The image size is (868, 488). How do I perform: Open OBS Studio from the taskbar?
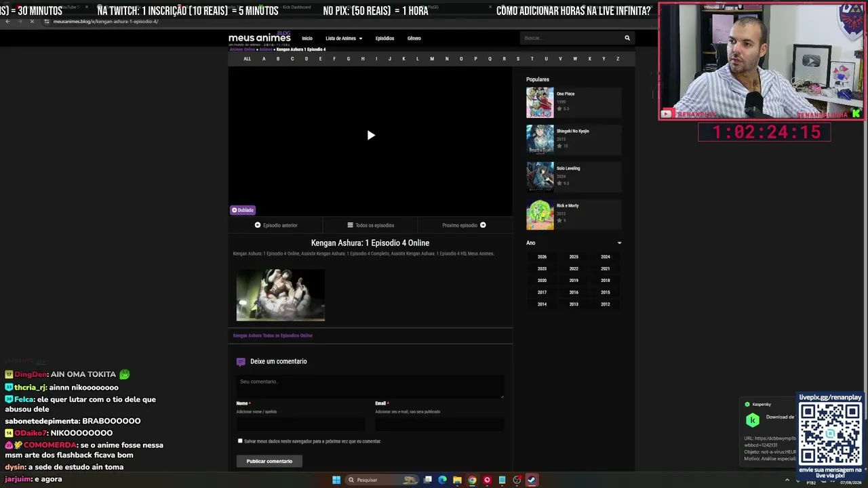517,480
